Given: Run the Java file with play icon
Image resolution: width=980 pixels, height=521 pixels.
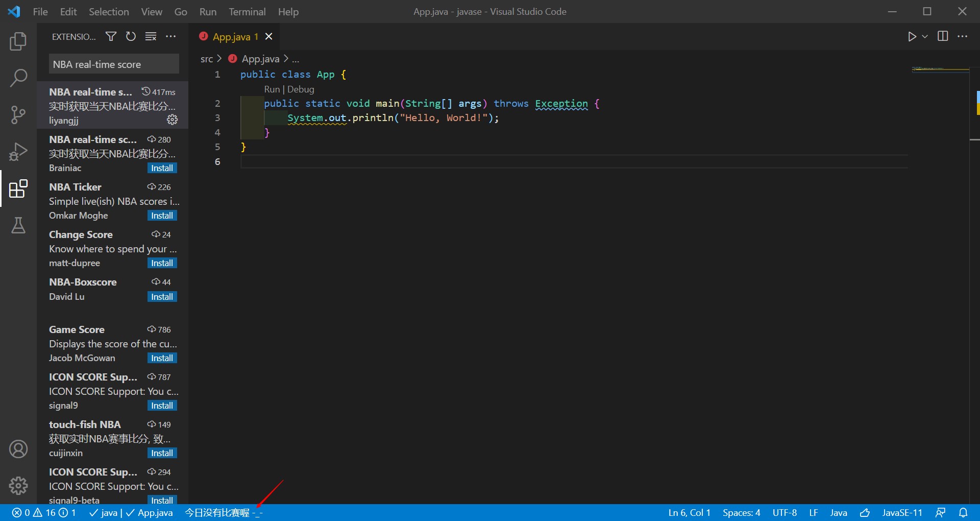Looking at the screenshot, I should click(x=912, y=36).
